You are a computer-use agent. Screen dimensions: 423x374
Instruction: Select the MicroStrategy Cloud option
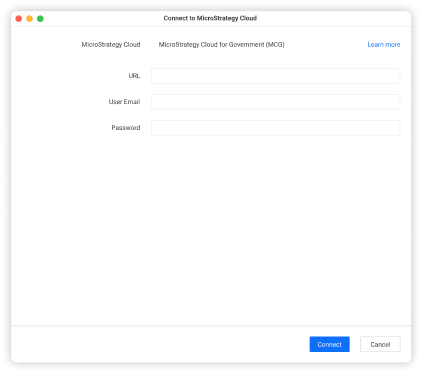111,45
